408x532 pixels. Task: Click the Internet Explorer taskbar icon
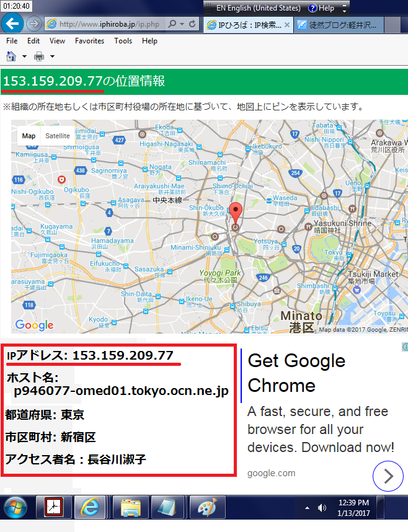(x=90, y=507)
